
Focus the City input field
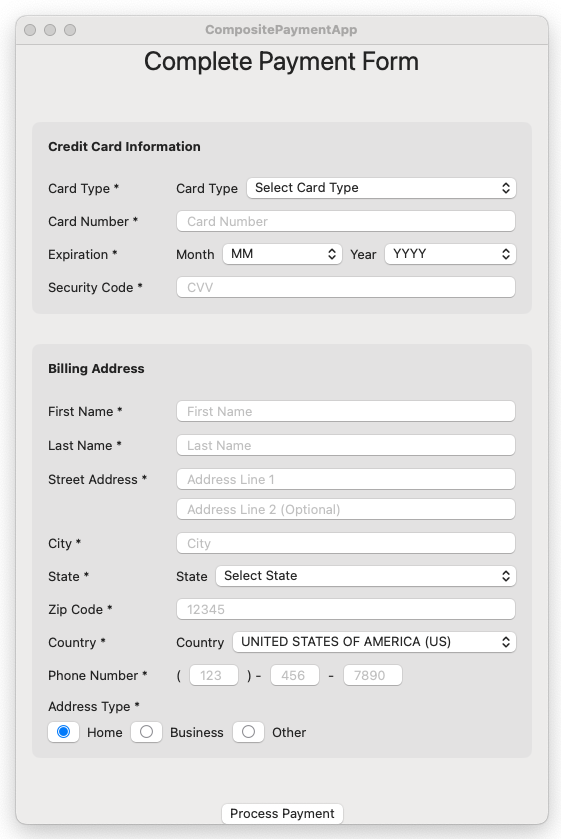coord(346,543)
